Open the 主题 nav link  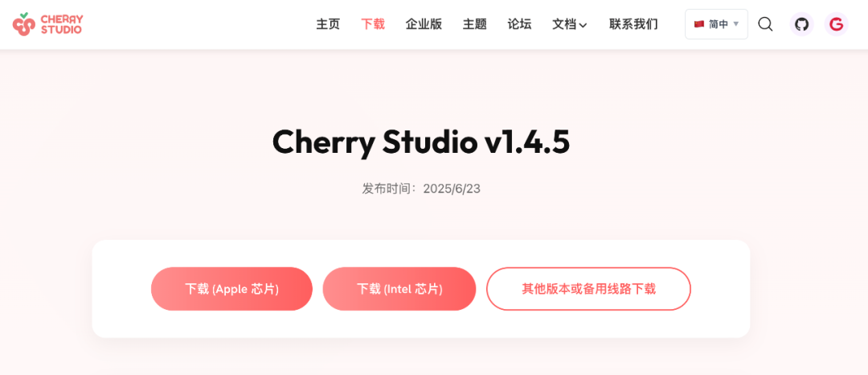point(474,24)
